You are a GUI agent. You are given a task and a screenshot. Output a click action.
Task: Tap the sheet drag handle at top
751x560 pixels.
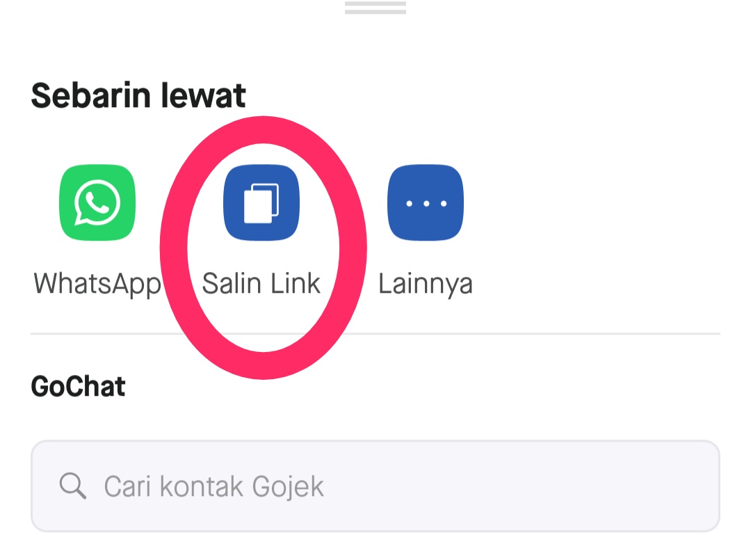(x=375, y=8)
